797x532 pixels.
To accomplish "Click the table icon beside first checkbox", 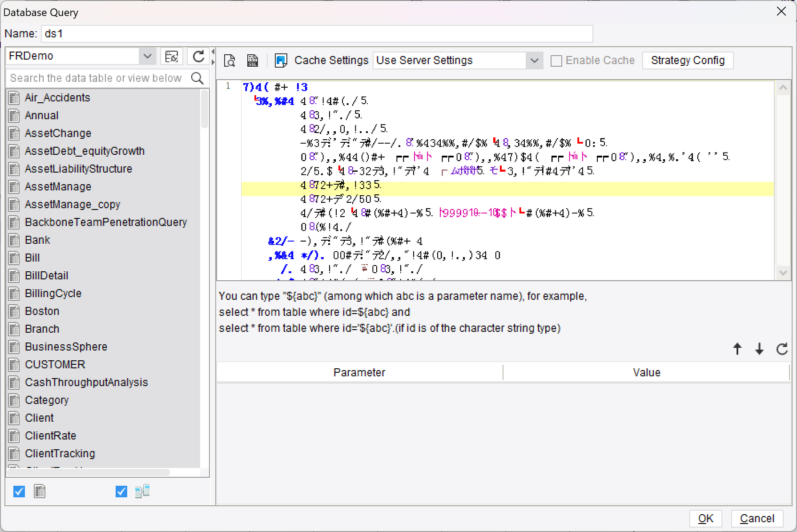I will 40,492.
